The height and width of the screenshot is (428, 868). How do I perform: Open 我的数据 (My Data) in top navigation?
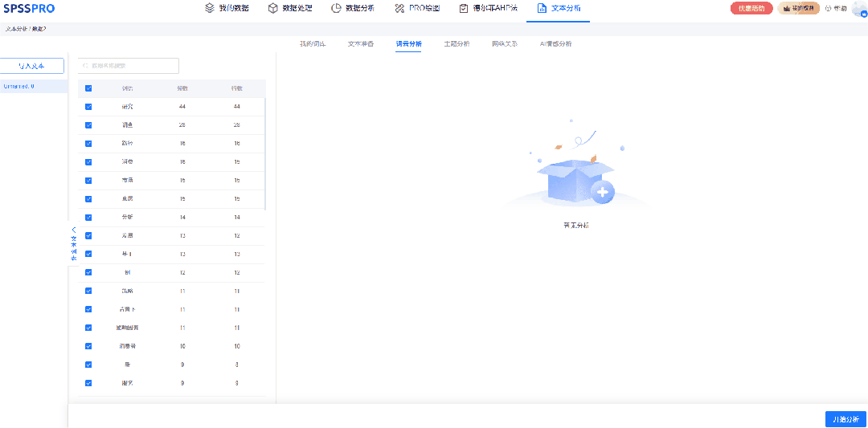(227, 8)
